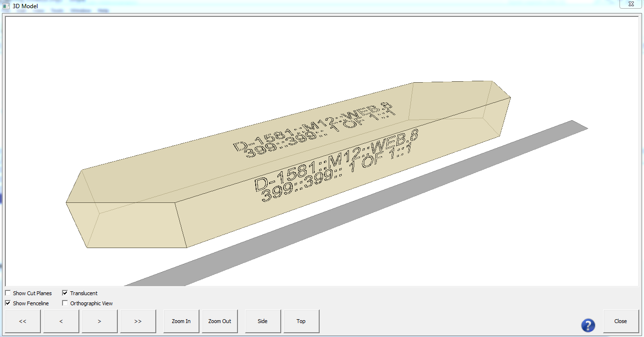This screenshot has width=644, height=337.
Task: Go to previous item with < button
Action: point(61,321)
